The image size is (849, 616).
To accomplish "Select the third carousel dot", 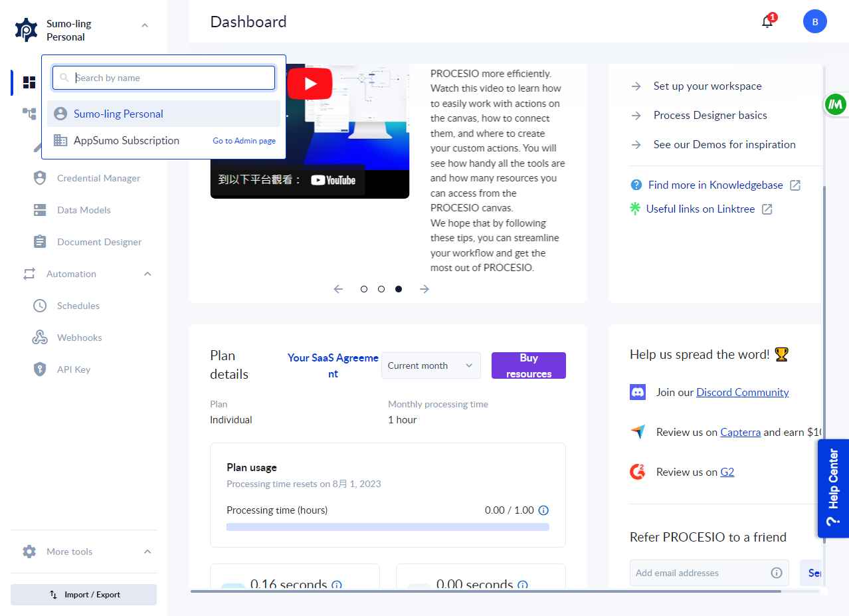I will [x=399, y=289].
